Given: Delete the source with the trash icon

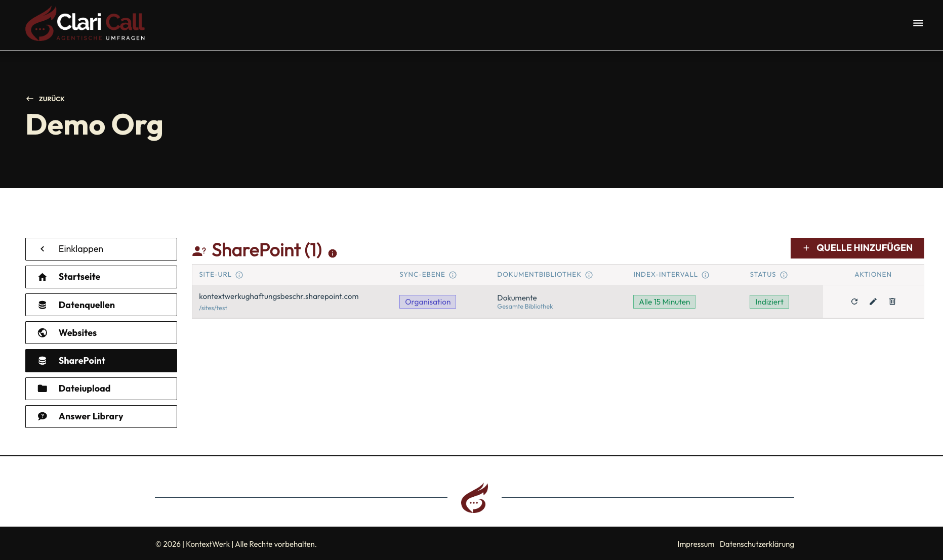Looking at the screenshot, I should pos(892,301).
